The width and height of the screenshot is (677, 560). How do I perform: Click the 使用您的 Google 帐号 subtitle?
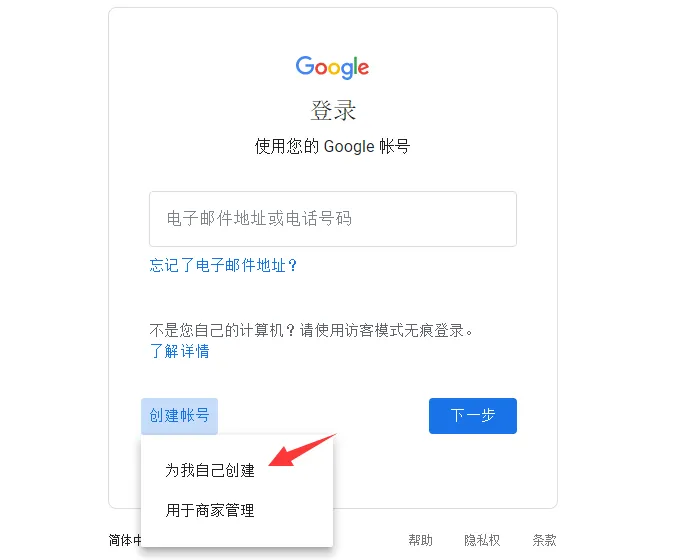332,146
